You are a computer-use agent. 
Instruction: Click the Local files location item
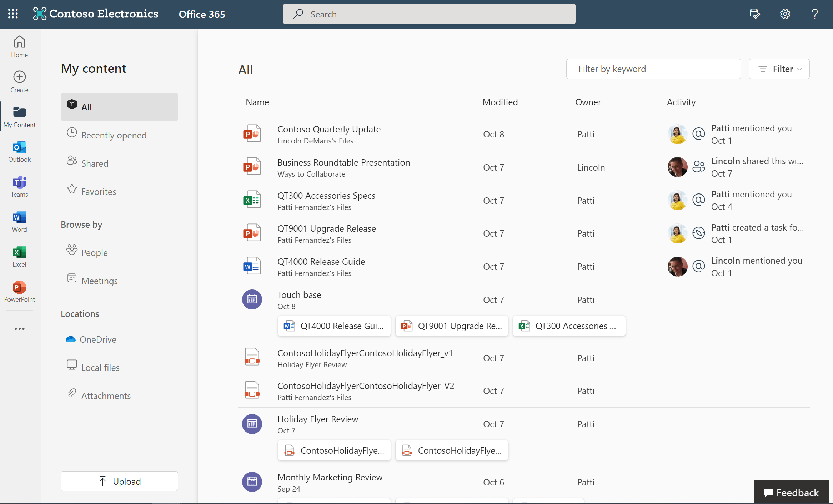[x=101, y=367]
